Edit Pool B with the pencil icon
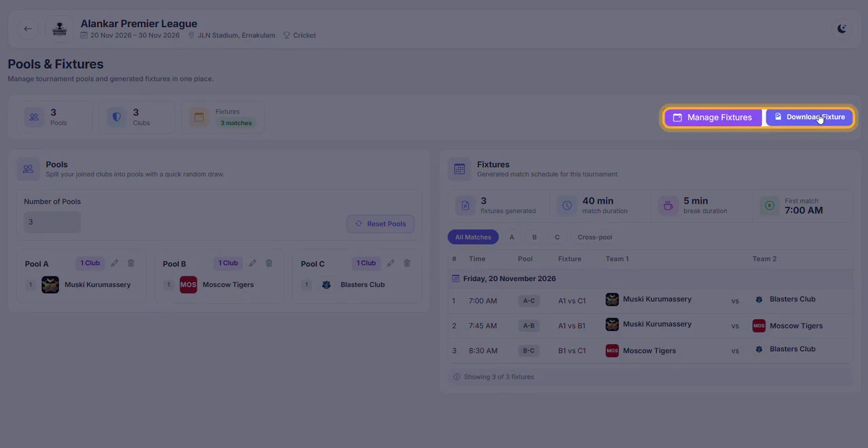Screen dimensions: 868x448 (x=252, y=263)
